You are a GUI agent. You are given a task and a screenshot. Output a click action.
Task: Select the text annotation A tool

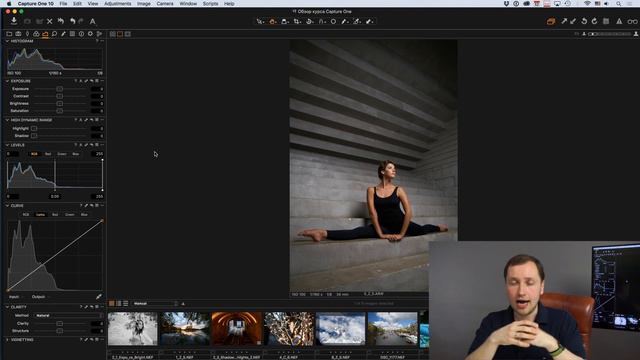coord(93,21)
